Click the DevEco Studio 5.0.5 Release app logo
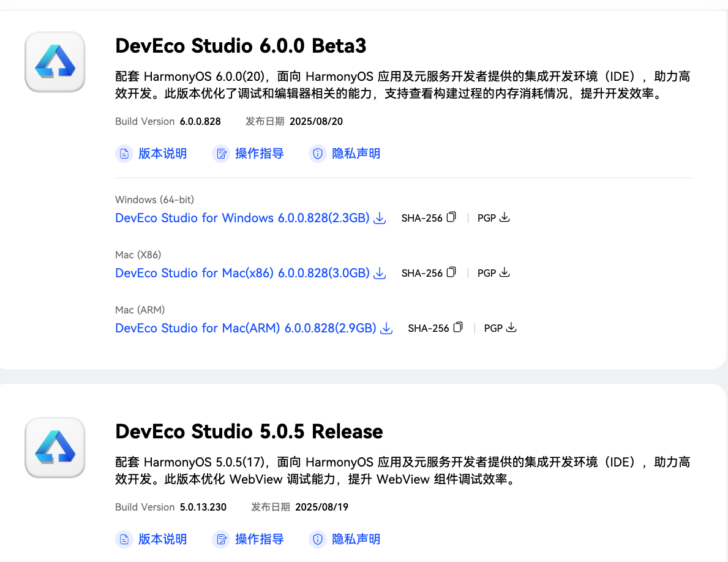 [x=54, y=448]
